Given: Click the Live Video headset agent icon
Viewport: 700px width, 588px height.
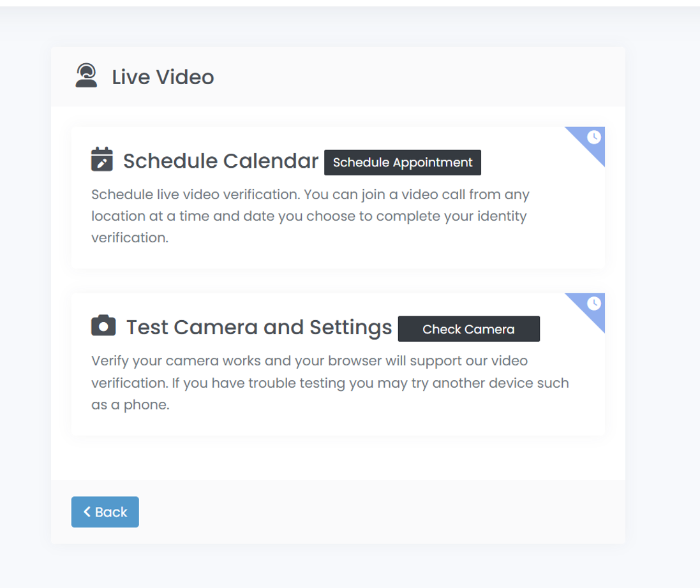Looking at the screenshot, I should pyautogui.click(x=86, y=76).
